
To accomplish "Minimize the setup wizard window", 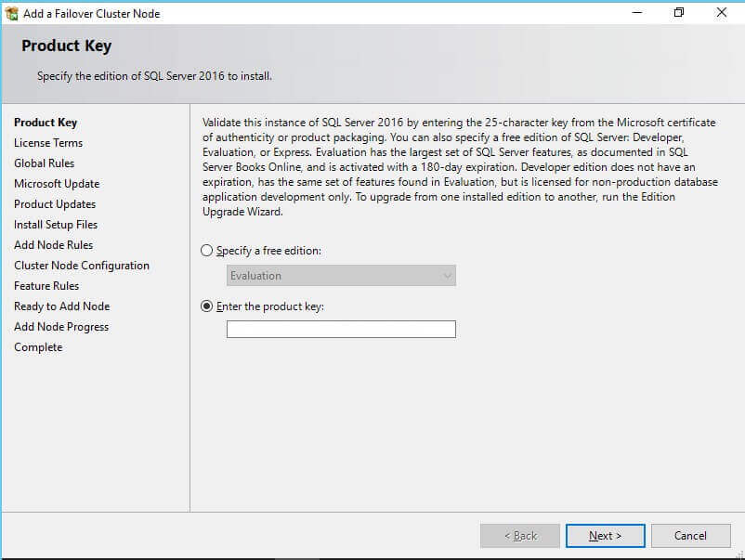I will point(637,13).
